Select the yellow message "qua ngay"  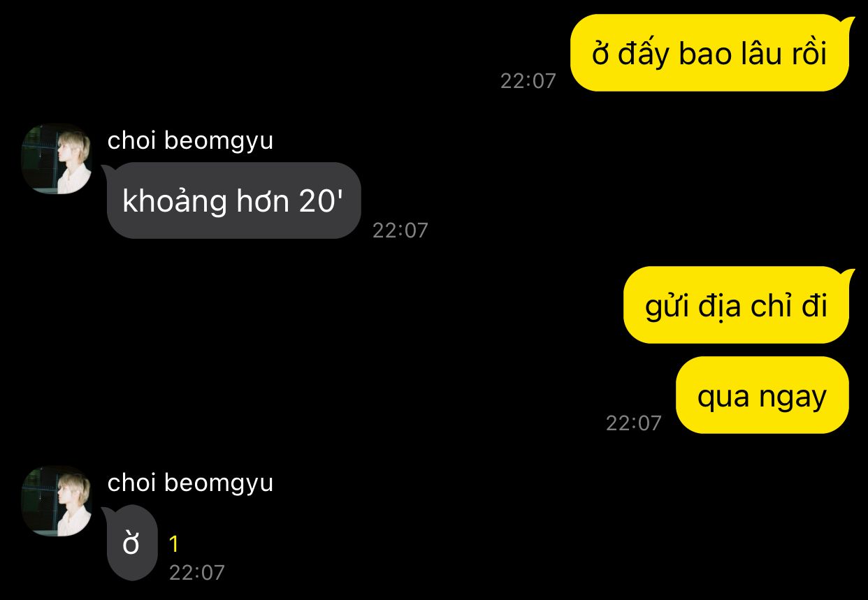click(762, 395)
